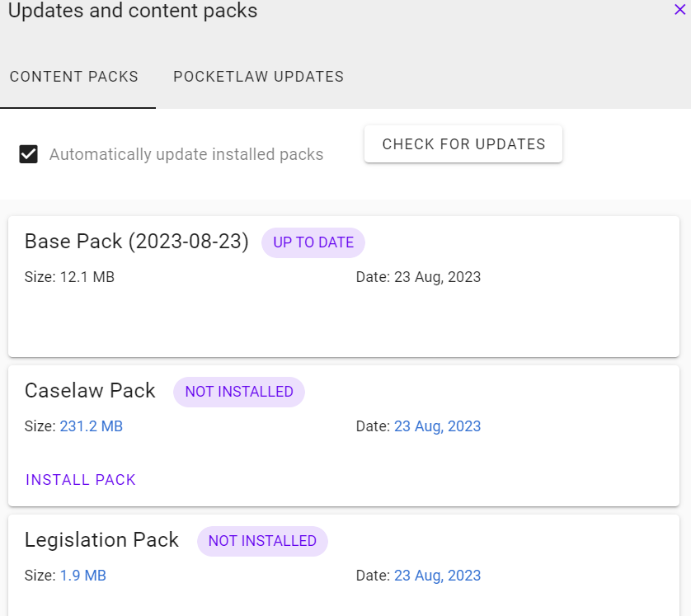The image size is (691, 616).
Task: Click Caselaw Pack's Not Installed badge
Action: [x=239, y=392]
